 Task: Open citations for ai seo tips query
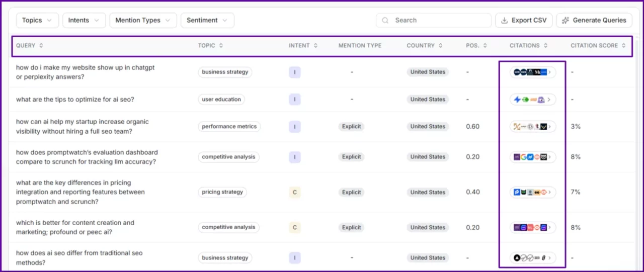pyautogui.click(x=533, y=100)
